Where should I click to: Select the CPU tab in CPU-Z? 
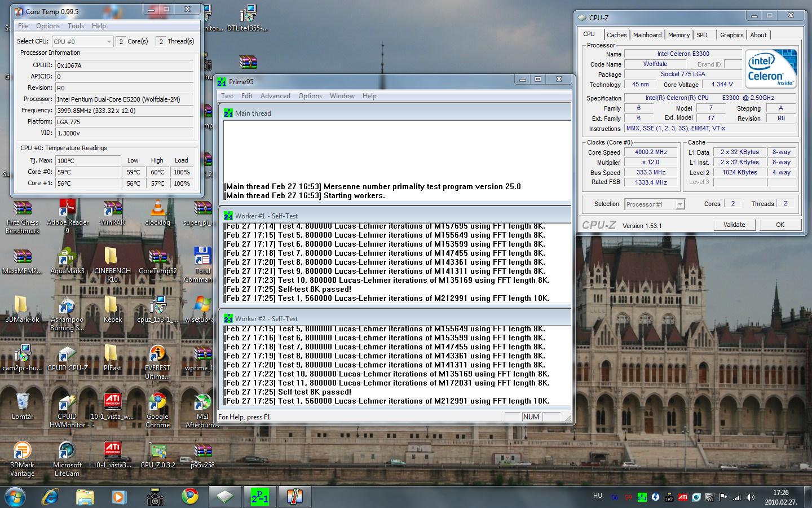589,34
